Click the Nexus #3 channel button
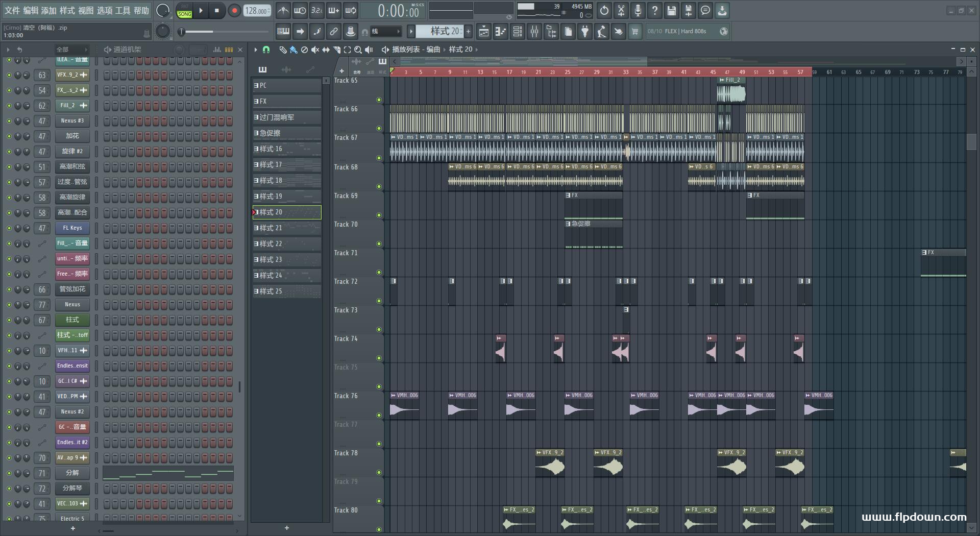Viewport: 980px width, 536px height. point(72,121)
